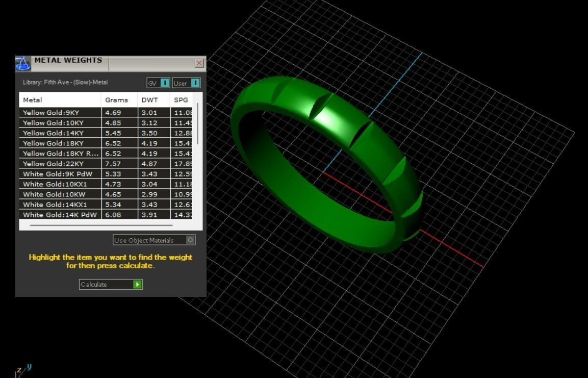The width and height of the screenshot is (588, 378).
Task: Click the 4.73 grams value for 10KX1
Action: tap(113, 184)
